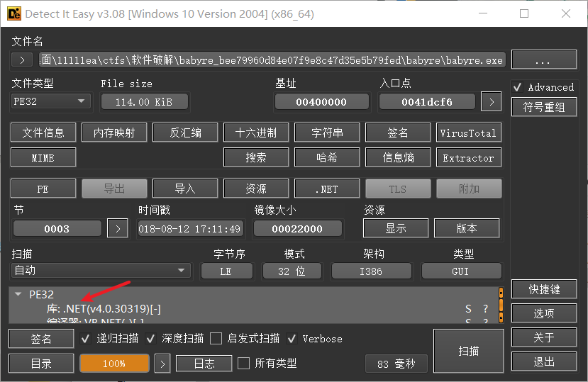This screenshot has height=382, width=588.
Task: Open the entry point arrow button
Action: pos(492,101)
